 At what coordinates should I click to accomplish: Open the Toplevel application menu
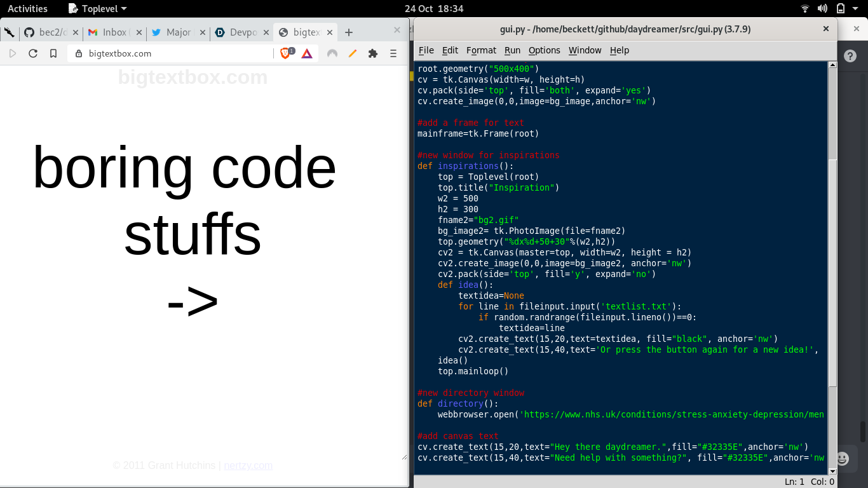(97, 8)
